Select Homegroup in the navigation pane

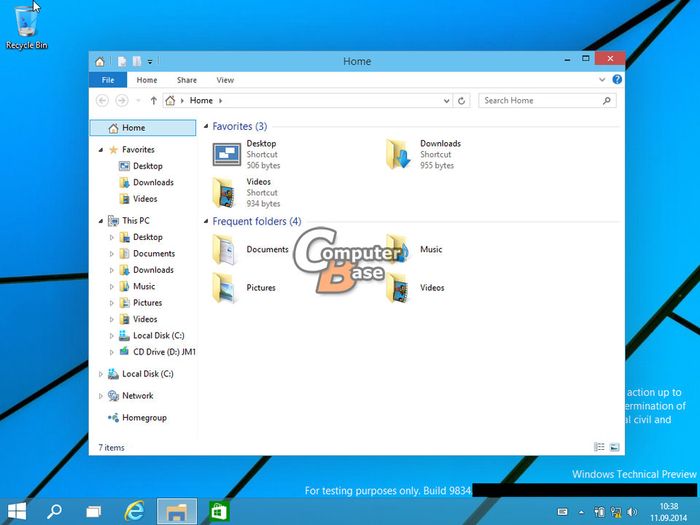coord(144,418)
